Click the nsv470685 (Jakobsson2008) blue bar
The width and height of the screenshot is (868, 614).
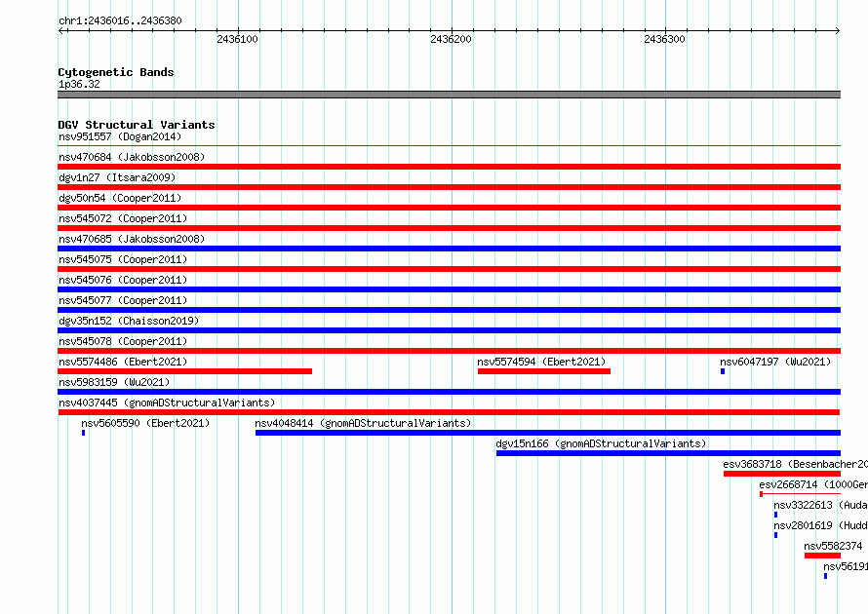coord(449,249)
